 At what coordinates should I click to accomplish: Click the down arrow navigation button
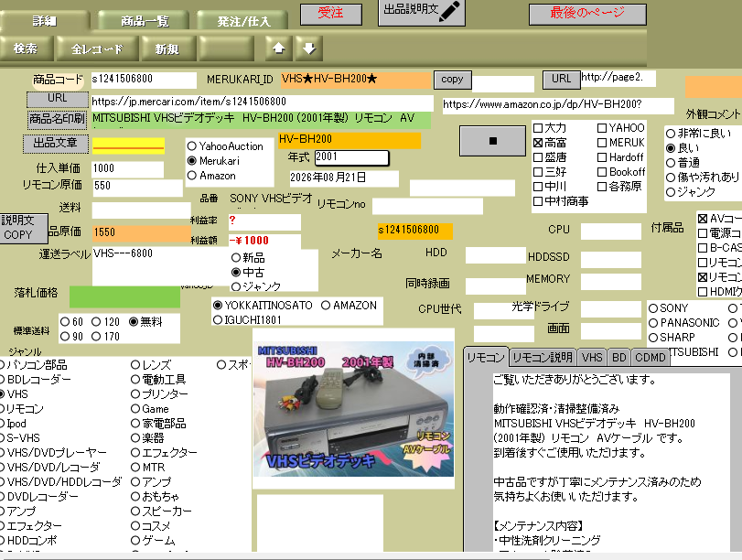click(x=309, y=48)
